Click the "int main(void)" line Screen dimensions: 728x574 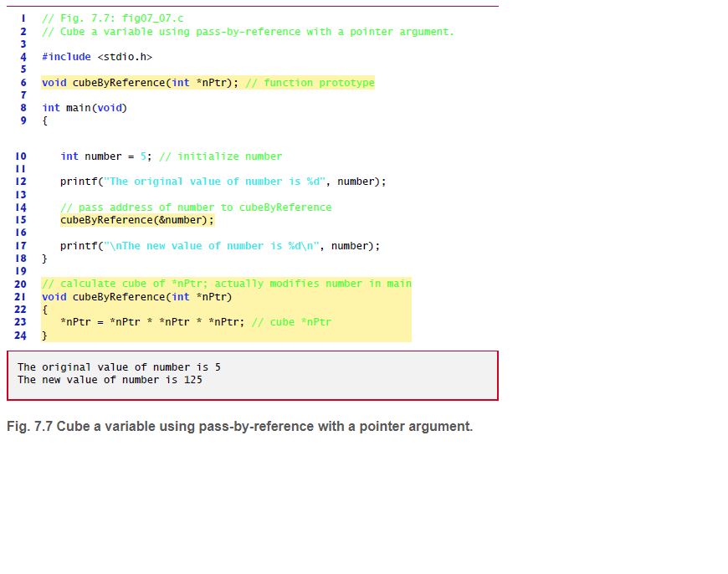(x=85, y=108)
